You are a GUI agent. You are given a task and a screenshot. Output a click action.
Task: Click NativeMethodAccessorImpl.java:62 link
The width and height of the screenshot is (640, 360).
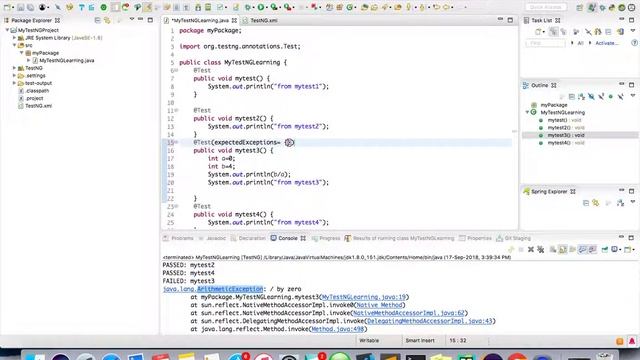coord(409,313)
